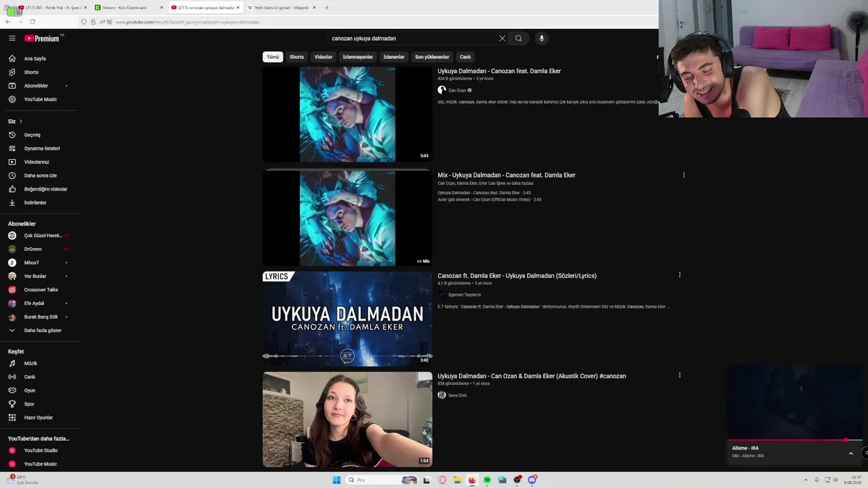Open YouTube Studio in the sidebar
The height and width of the screenshot is (488, 868).
point(41,451)
